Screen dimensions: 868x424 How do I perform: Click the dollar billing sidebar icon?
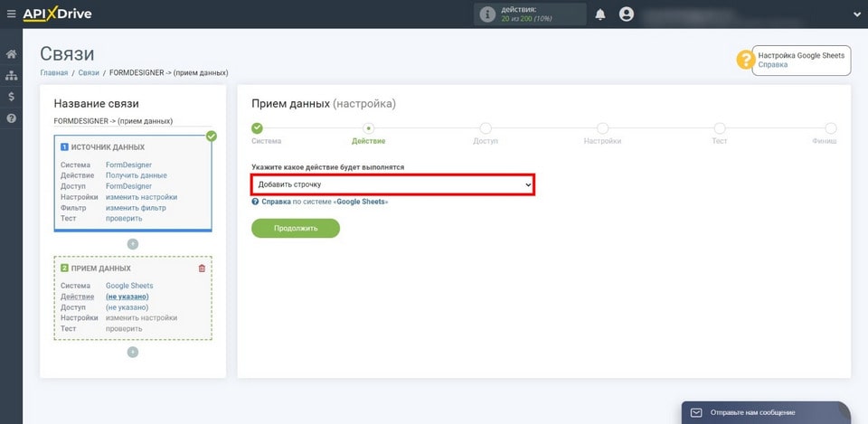[11, 97]
